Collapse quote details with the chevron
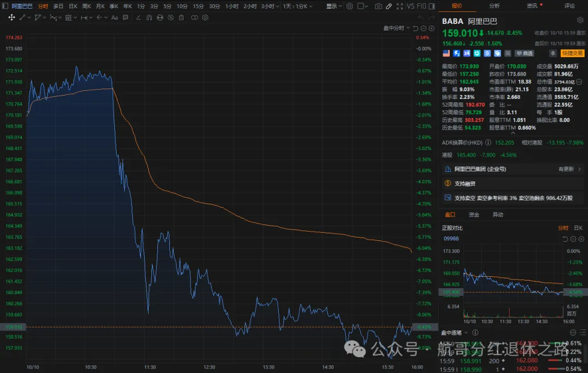 pyautogui.click(x=513, y=133)
